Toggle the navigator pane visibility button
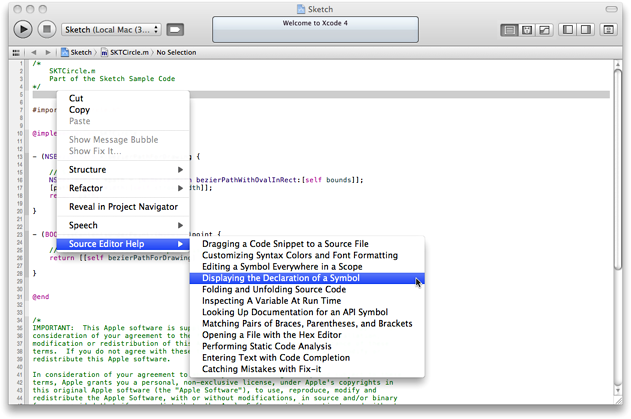Screen dimensions: 631x419 (568, 30)
